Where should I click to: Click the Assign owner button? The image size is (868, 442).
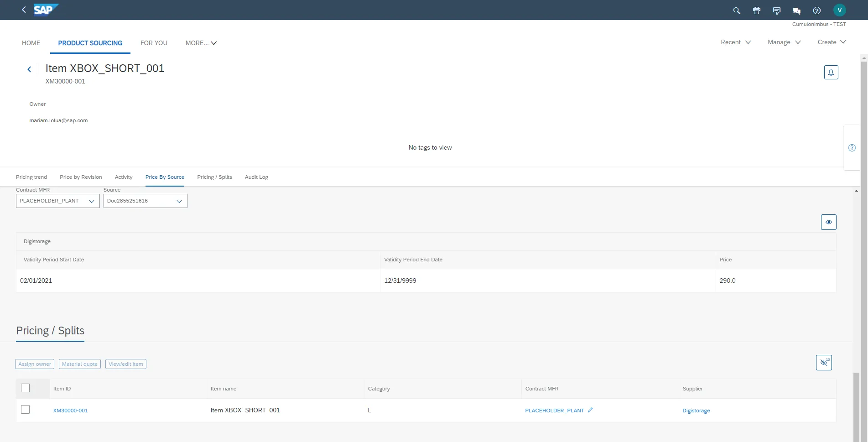[x=35, y=364]
